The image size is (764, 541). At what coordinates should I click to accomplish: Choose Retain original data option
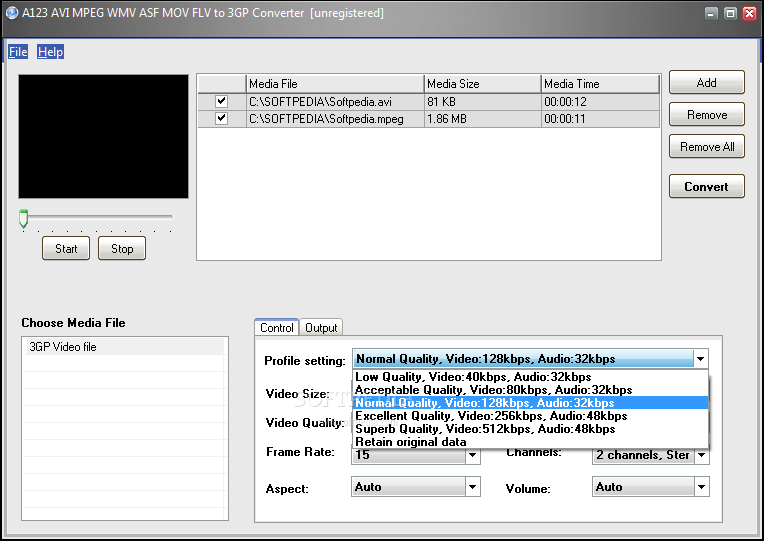tap(530, 442)
